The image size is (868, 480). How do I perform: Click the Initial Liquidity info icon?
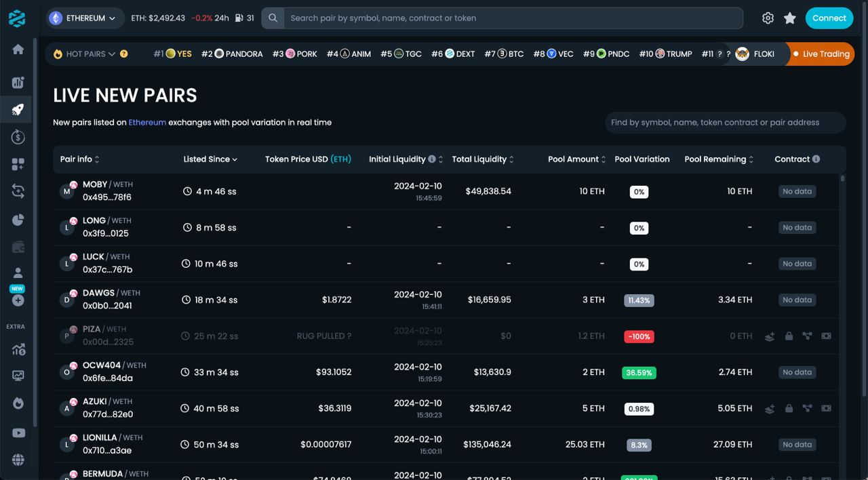pos(431,159)
